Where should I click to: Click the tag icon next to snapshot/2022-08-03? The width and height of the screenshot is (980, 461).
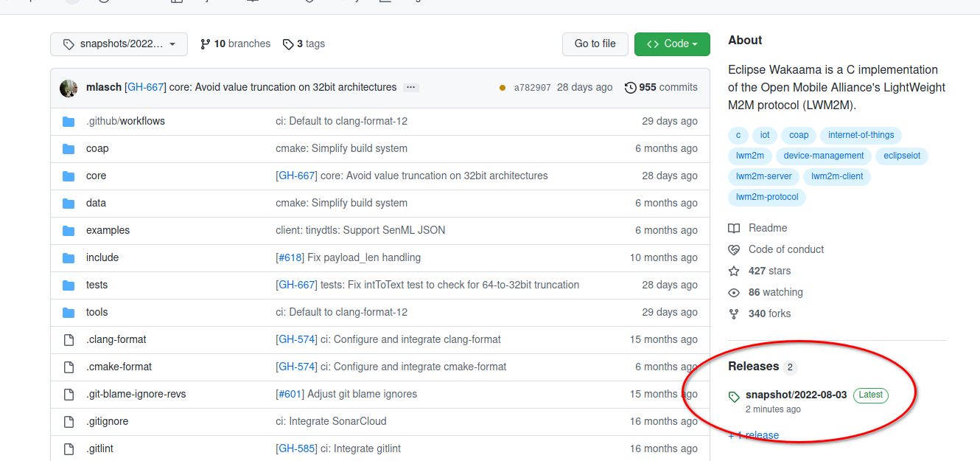click(x=733, y=395)
